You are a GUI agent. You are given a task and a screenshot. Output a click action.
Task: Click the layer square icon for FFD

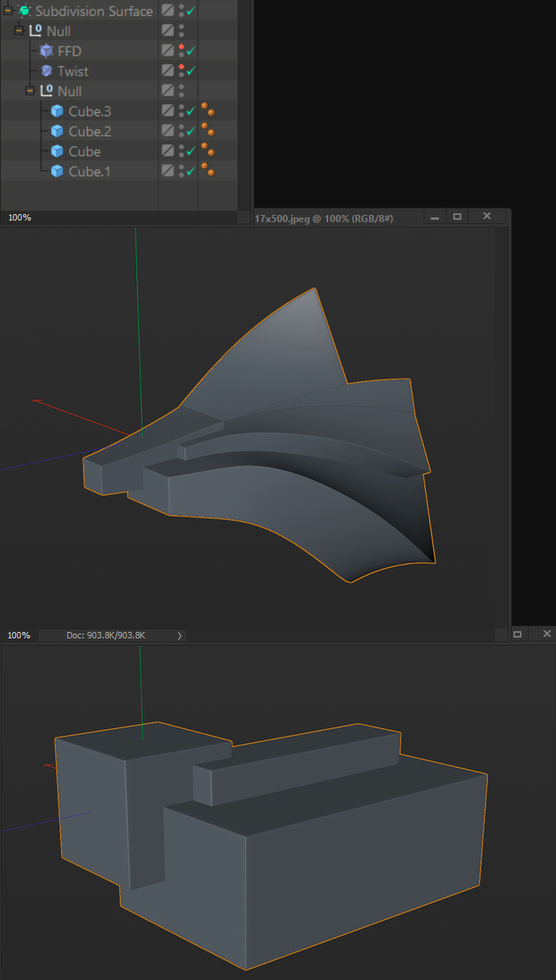[168, 51]
